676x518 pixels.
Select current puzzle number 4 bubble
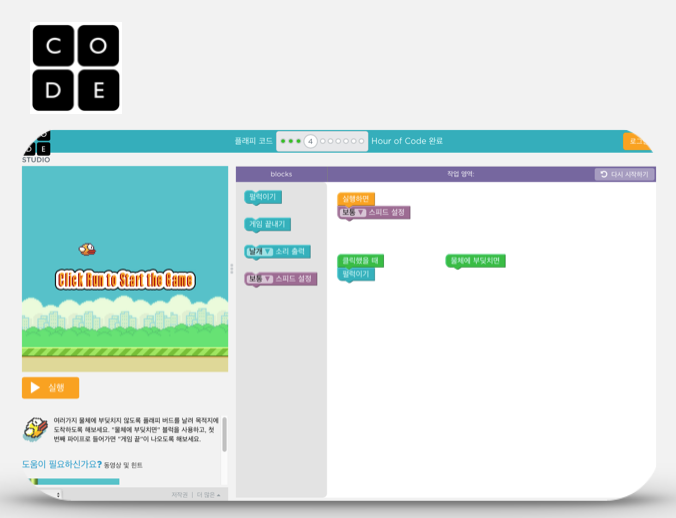[x=310, y=141]
